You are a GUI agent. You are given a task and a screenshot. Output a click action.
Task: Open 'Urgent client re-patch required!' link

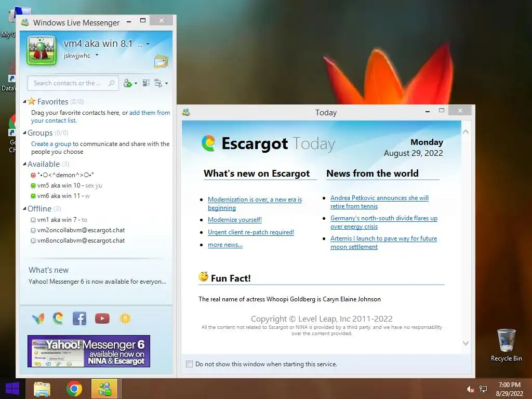251,232
